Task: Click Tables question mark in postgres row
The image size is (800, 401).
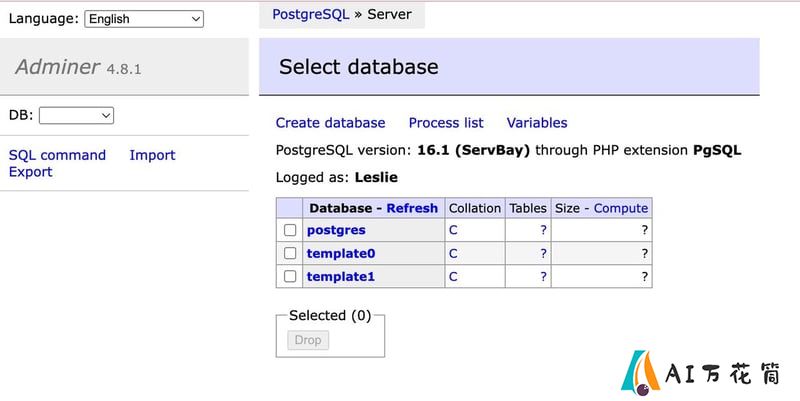Action: point(543,230)
